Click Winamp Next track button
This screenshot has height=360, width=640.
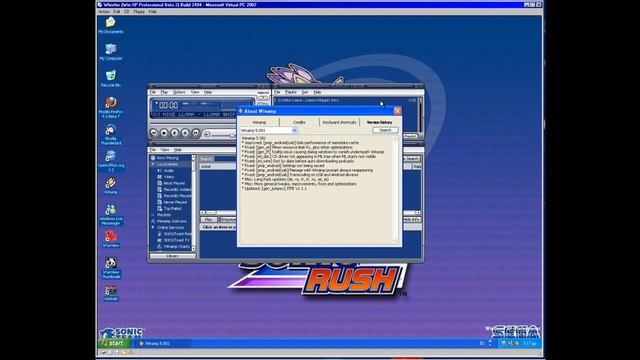tap(196, 133)
